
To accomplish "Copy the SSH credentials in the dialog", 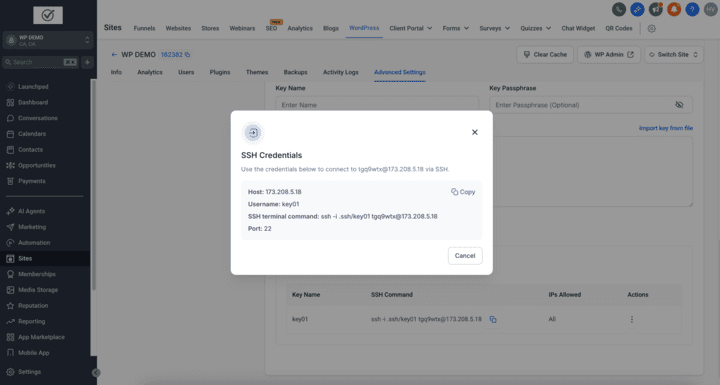I will (x=463, y=192).
